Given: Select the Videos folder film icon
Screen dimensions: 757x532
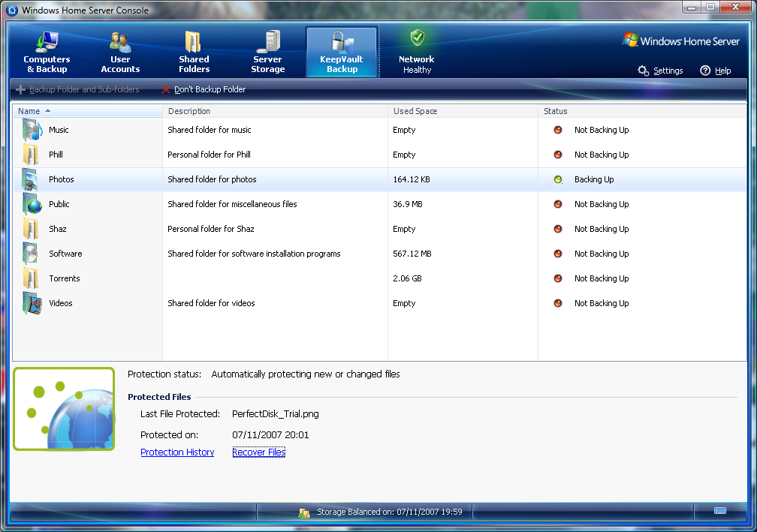Looking at the screenshot, I should click(x=32, y=303).
